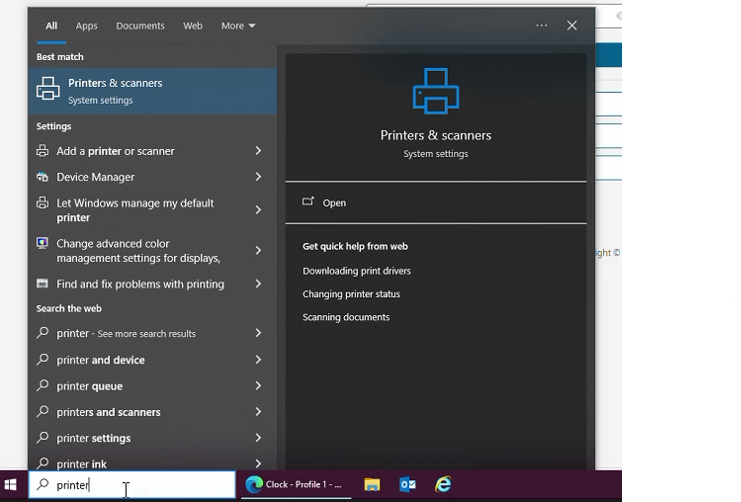Screen dimensions: 741x502
Task: Open Windows Start menu button
Action: click(x=10, y=485)
